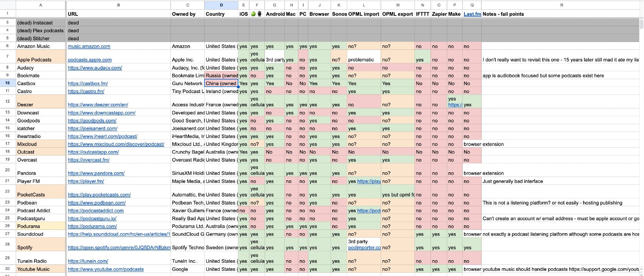Click the "problematic" cell in Apple Podcasts row
This screenshot has height=276, width=644.
click(364, 57)
